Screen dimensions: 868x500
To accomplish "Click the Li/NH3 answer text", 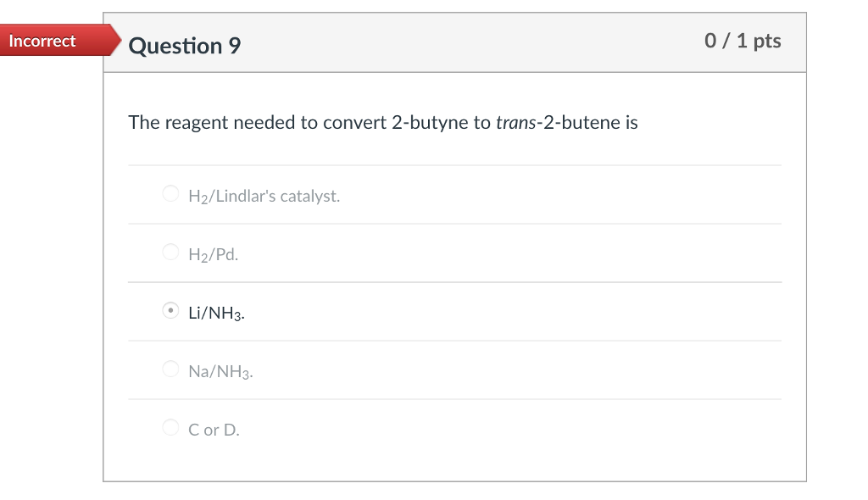I will click(215, 312).
